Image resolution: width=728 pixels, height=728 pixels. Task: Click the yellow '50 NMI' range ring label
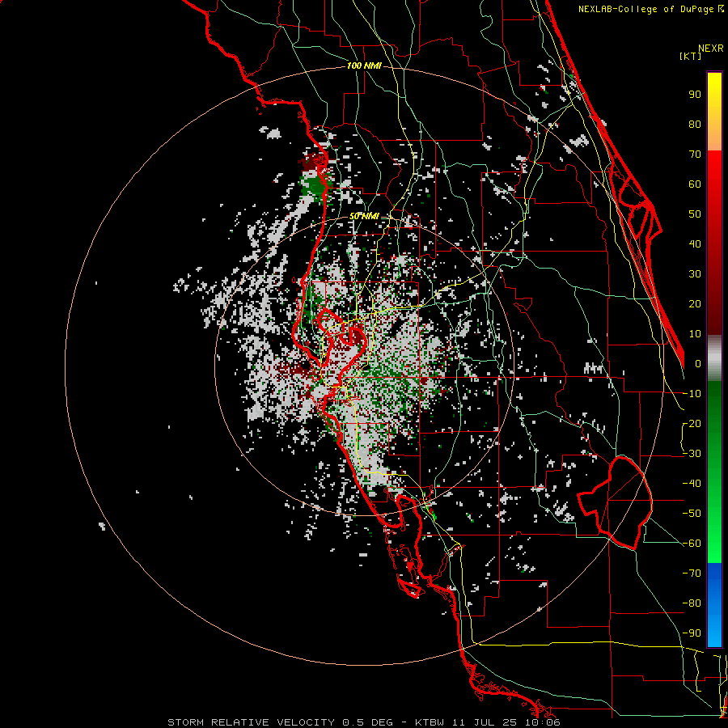[x=364, y=216]
